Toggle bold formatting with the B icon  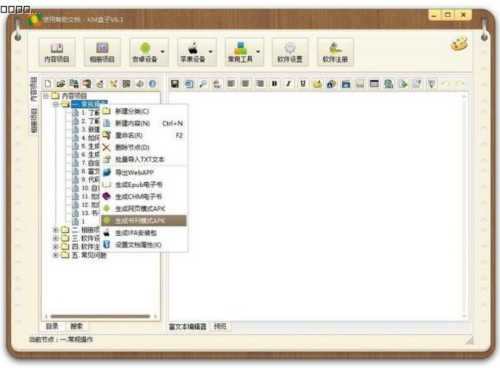(274, 84)
